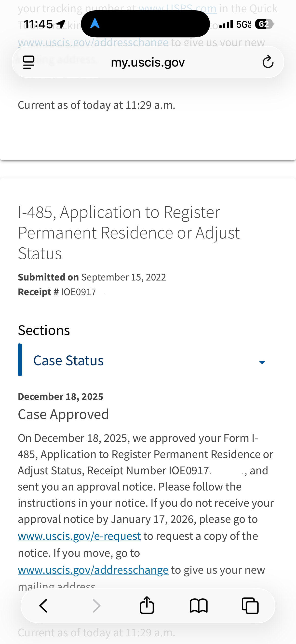Tap the Case Approved status heading
The height and width of the screenshot is (644, 296).
tap(63, 414)
